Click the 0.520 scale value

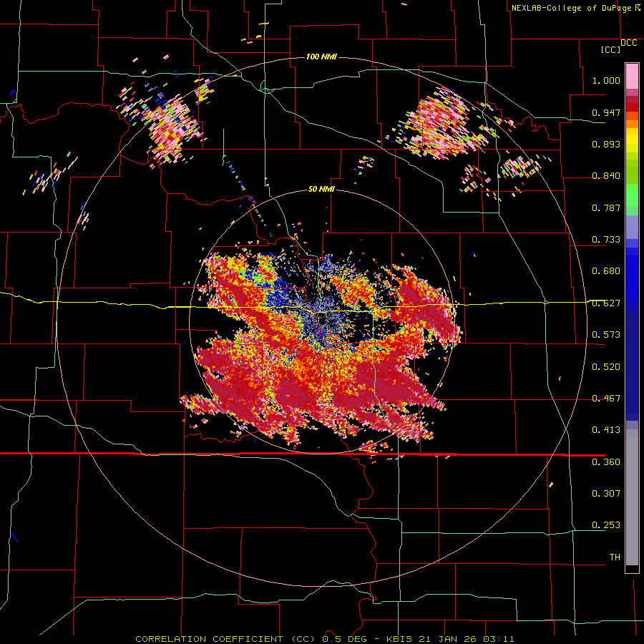pyautogui.click(x=606, y=367)
